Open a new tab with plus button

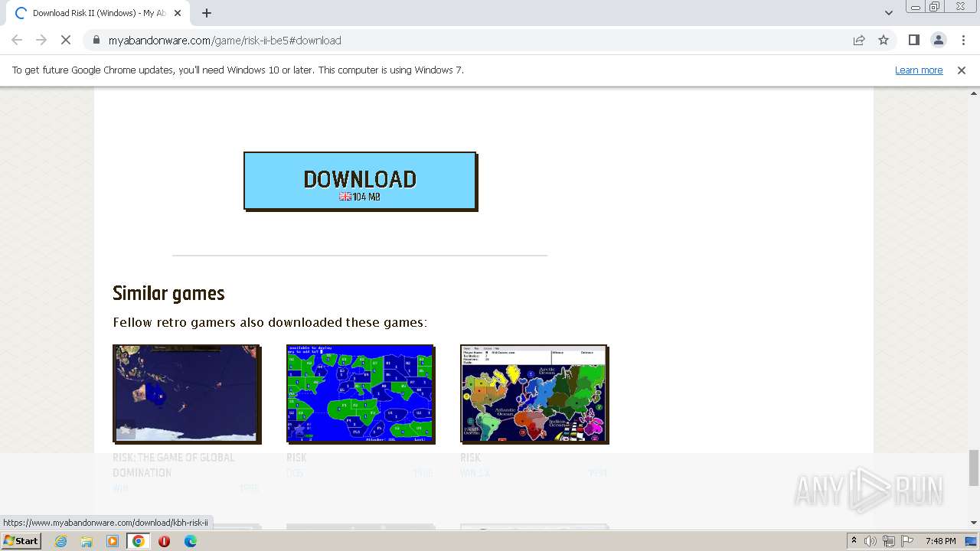[x=207, y=13]
